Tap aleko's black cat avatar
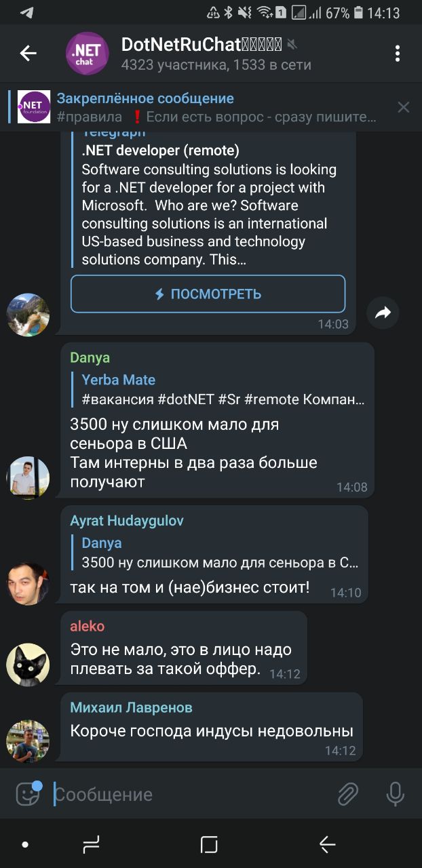The width and height of the screenshot is (422, 868). pyautogui.click(x=28, y=665)
